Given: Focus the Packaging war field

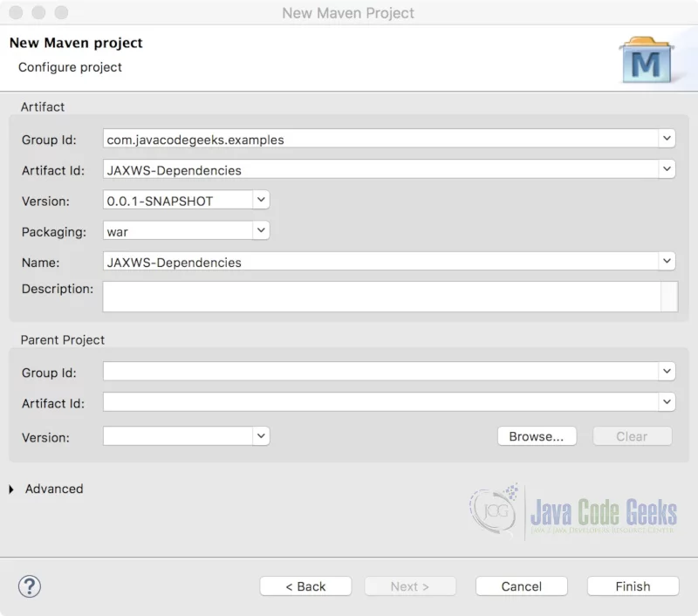Looking at the screenshot, I should pyautogui.click(x=178, y=231).
